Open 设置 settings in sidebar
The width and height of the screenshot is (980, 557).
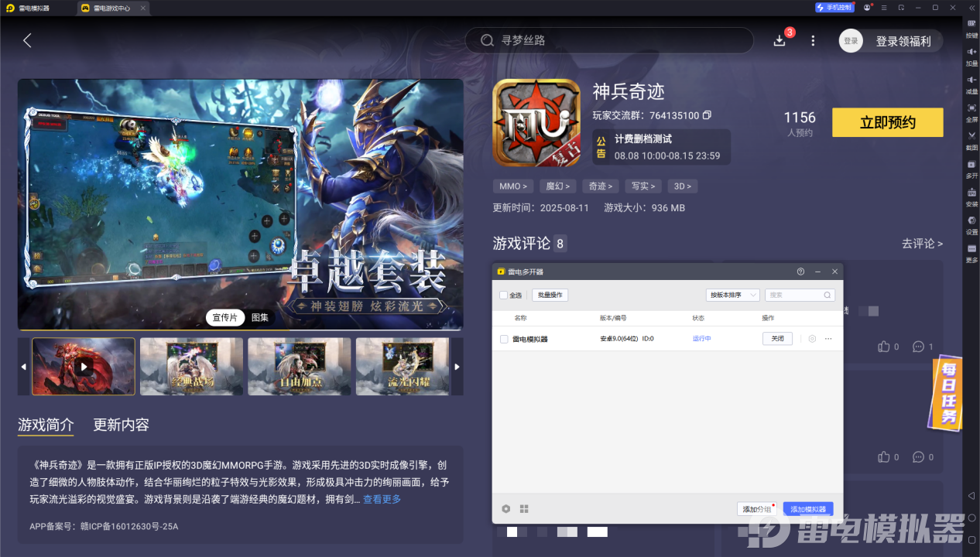click(x=971, y=224)
